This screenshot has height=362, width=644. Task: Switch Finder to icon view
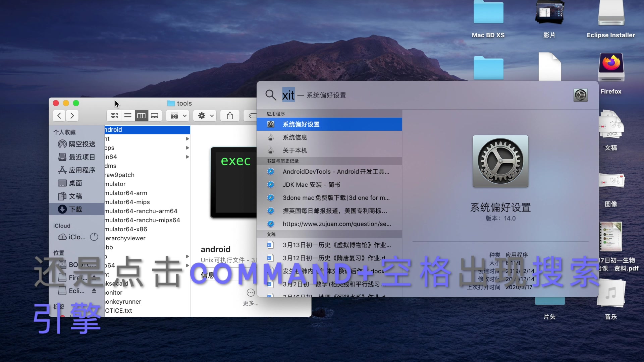point(114,116)
